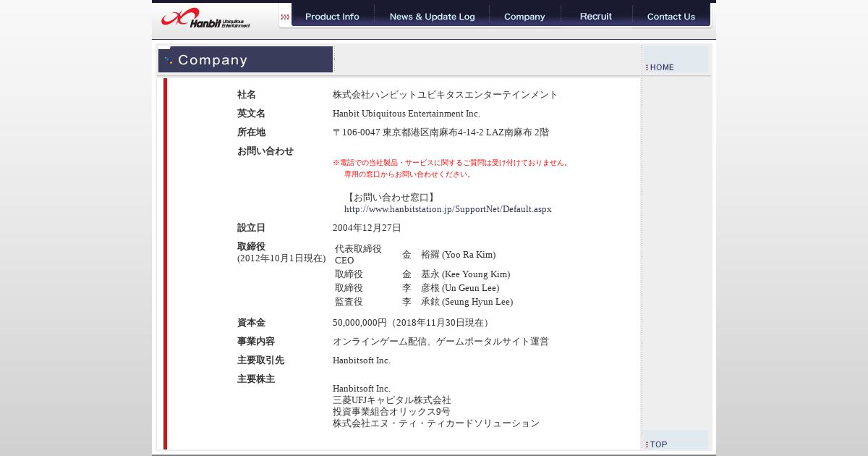
Task: Open the News & Update Log menu
Action: [432, 16]
